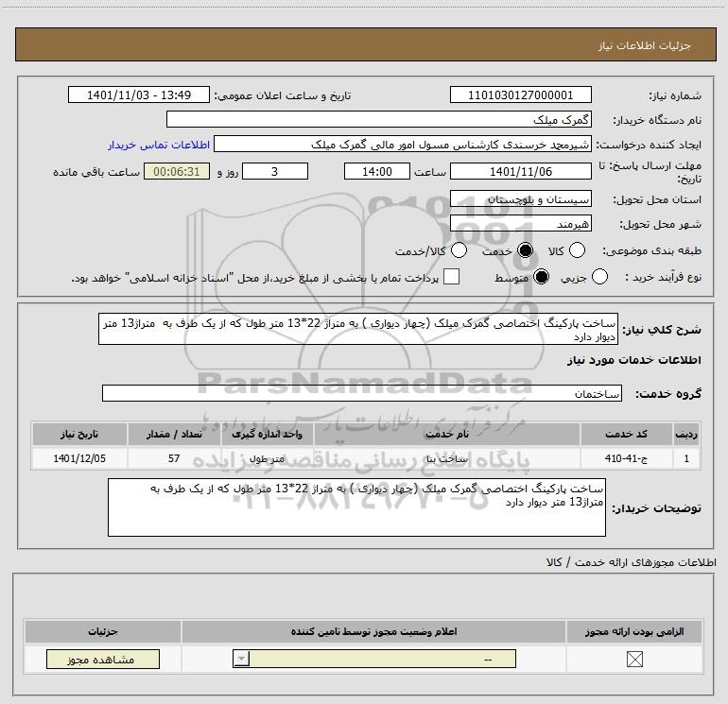
Task: Click the deadline date field 1401/11/06
Action: (520, 172)
